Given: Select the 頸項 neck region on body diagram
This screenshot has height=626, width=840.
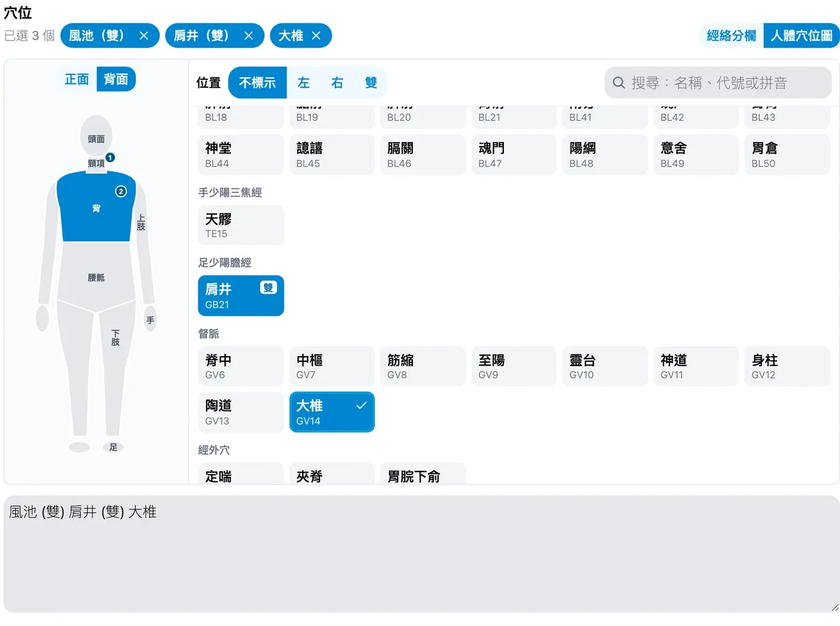Looking at the screenshot, I should click(x=96, y=163).
